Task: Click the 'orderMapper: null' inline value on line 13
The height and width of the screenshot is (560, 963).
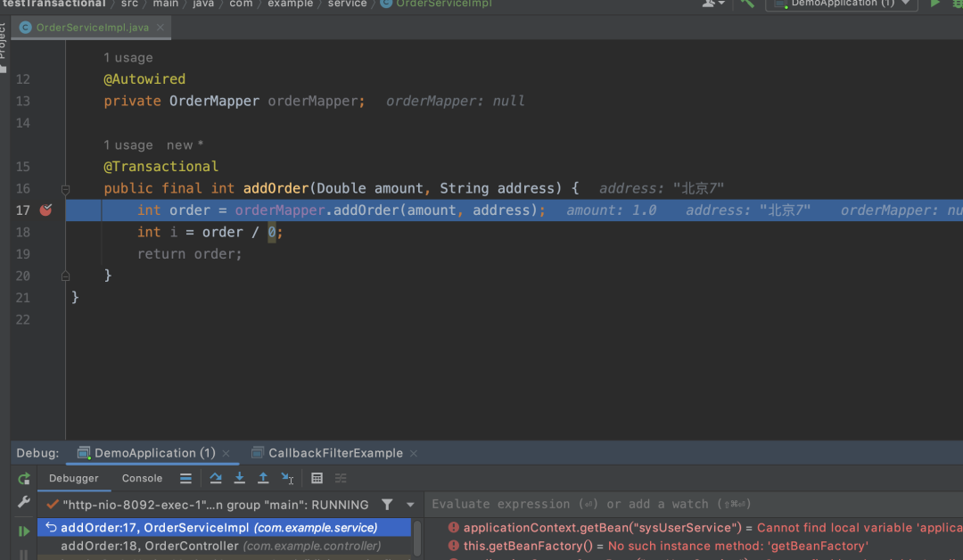Action: [x=455, y=101]
